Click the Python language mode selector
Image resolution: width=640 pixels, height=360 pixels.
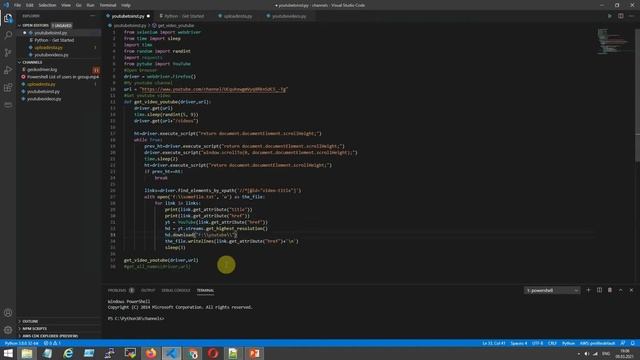568,343
